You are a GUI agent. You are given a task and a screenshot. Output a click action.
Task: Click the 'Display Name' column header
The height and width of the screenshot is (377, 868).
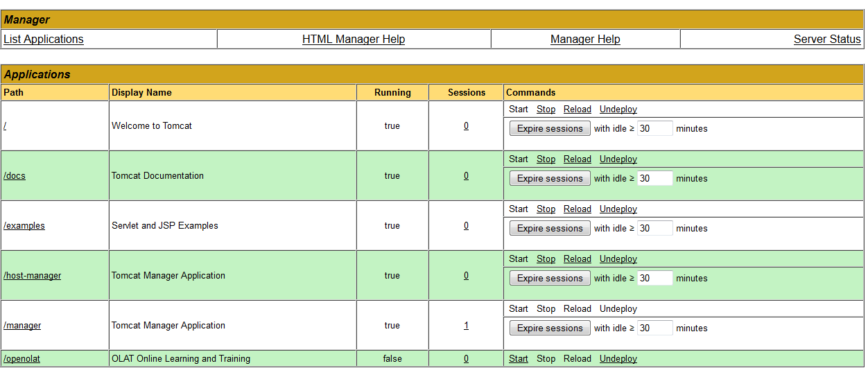click(x=141, y=93)
